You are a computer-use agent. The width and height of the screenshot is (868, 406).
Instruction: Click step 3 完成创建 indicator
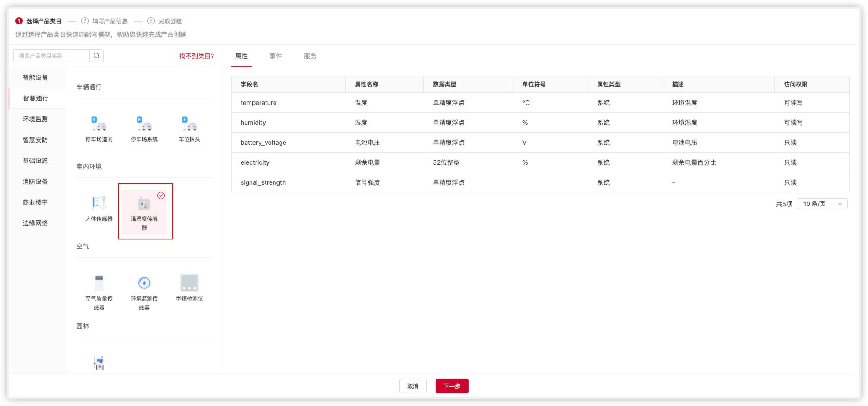tap(165, 21)
